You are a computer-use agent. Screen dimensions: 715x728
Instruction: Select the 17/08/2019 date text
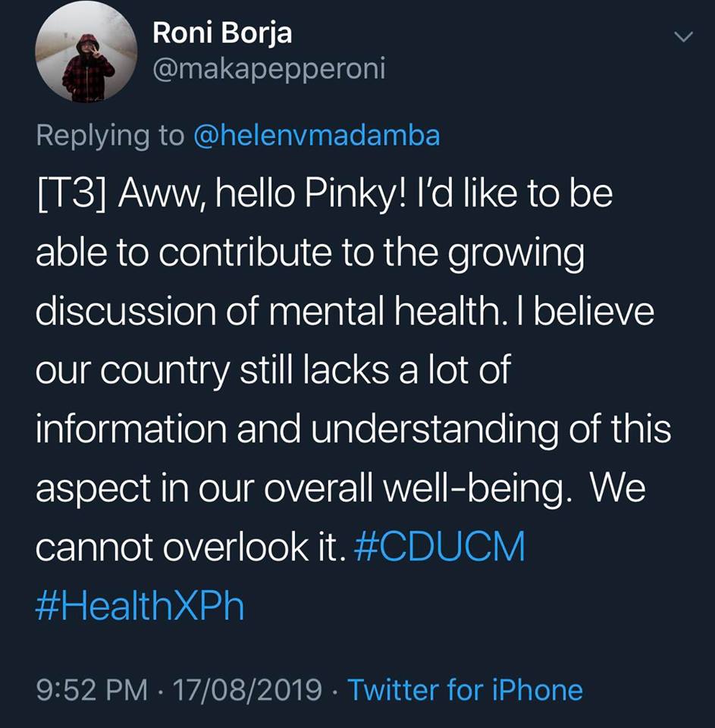[246, 690]
